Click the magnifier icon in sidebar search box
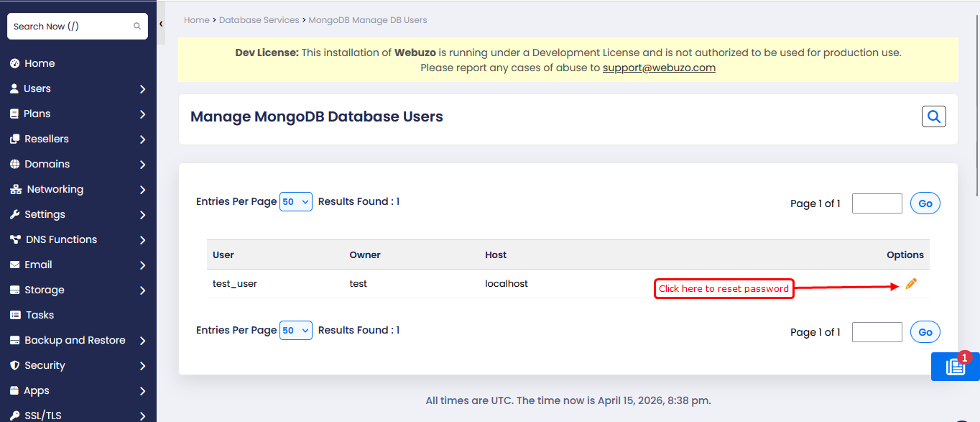The width and height of the screenshot is (980, 422). [x=137, y=27]
